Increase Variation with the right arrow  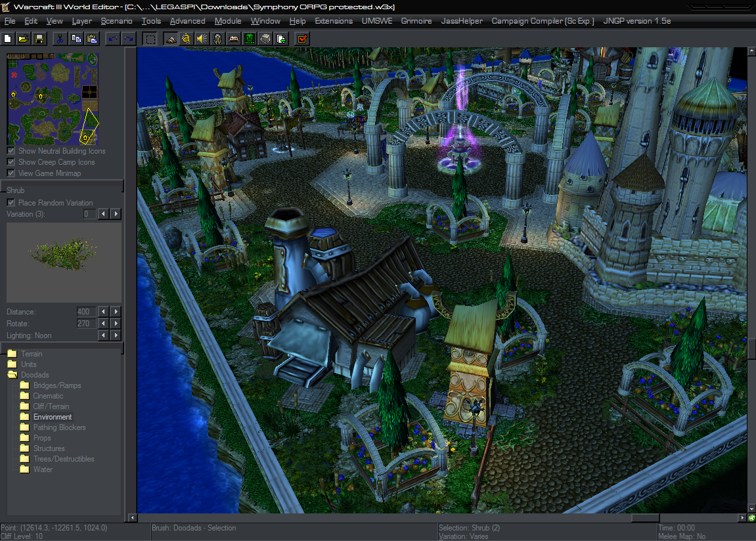coord(116,214)
